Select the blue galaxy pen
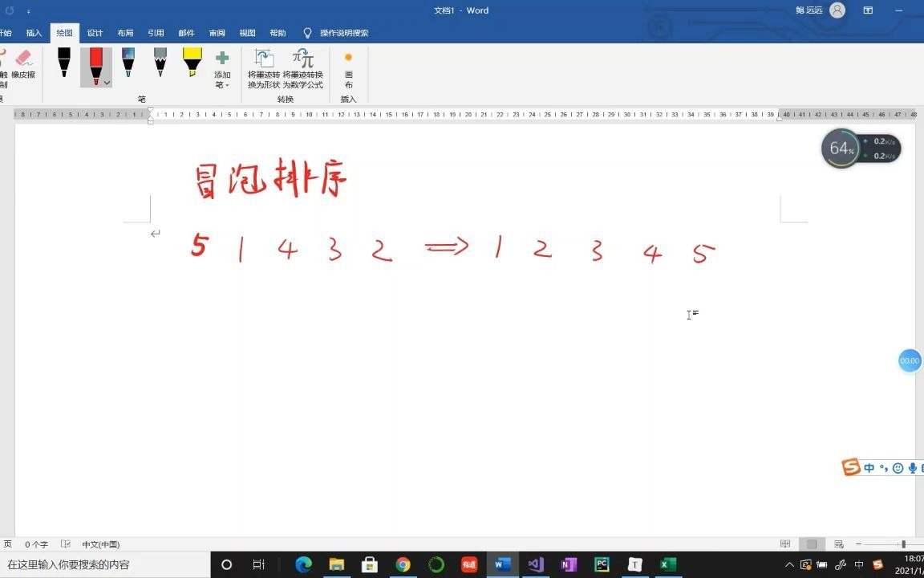 click(x=128, y=63)
